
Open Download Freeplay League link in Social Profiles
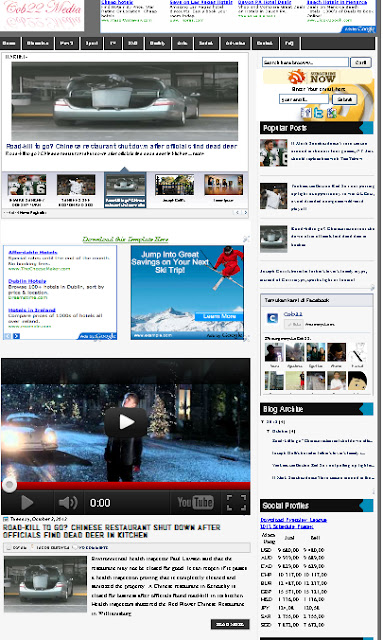[294, 520]
